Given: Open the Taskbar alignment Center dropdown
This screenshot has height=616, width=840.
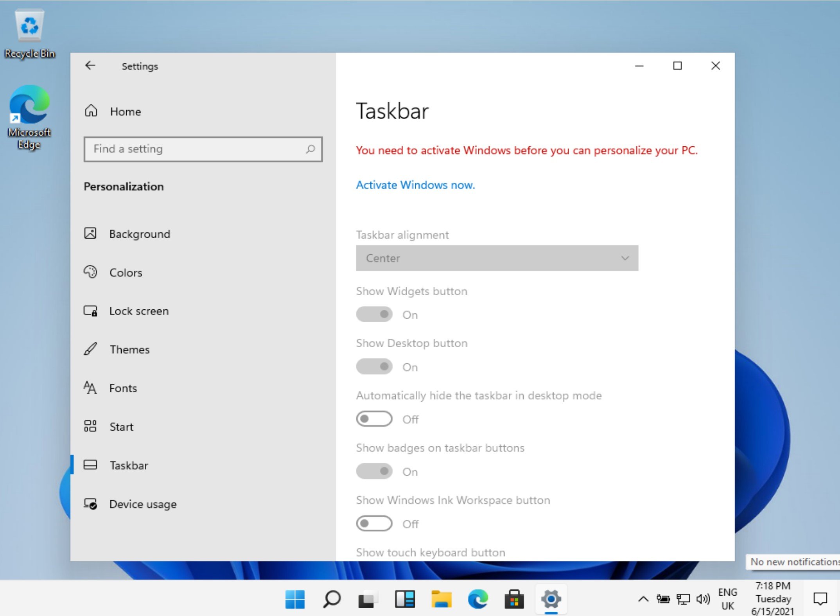Looking at the screenshot, I should 497,258.
